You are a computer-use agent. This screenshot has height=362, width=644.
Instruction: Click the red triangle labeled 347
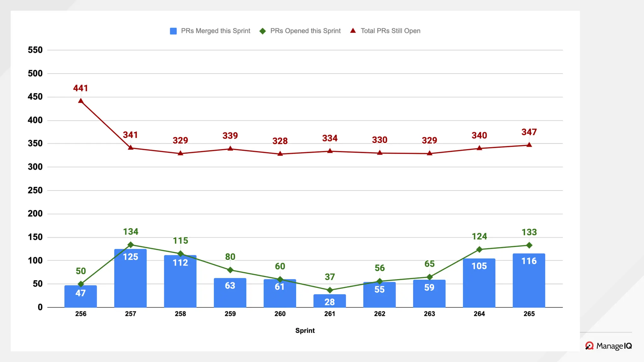pos(529,145)
